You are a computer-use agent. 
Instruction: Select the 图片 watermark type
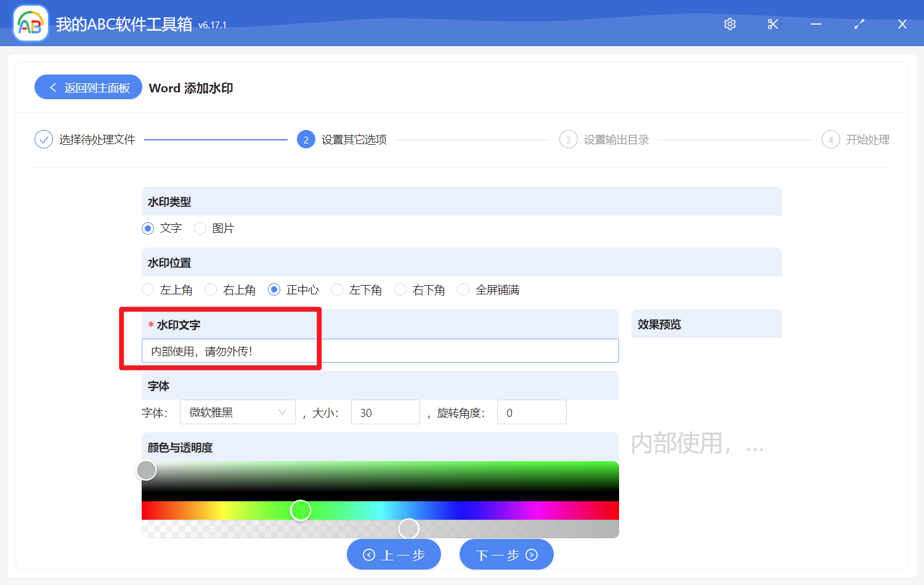tap(200, 228)
